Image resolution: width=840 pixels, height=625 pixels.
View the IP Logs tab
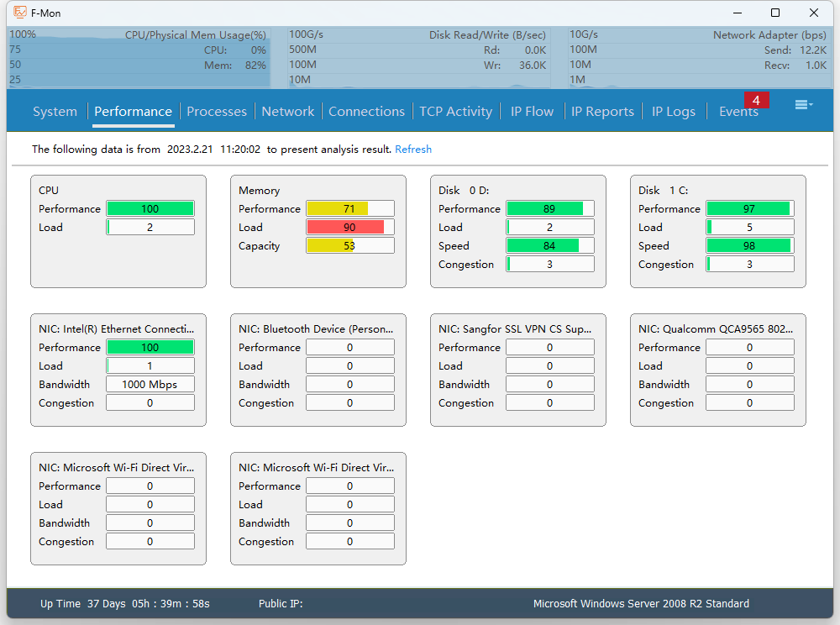[674, 112]
